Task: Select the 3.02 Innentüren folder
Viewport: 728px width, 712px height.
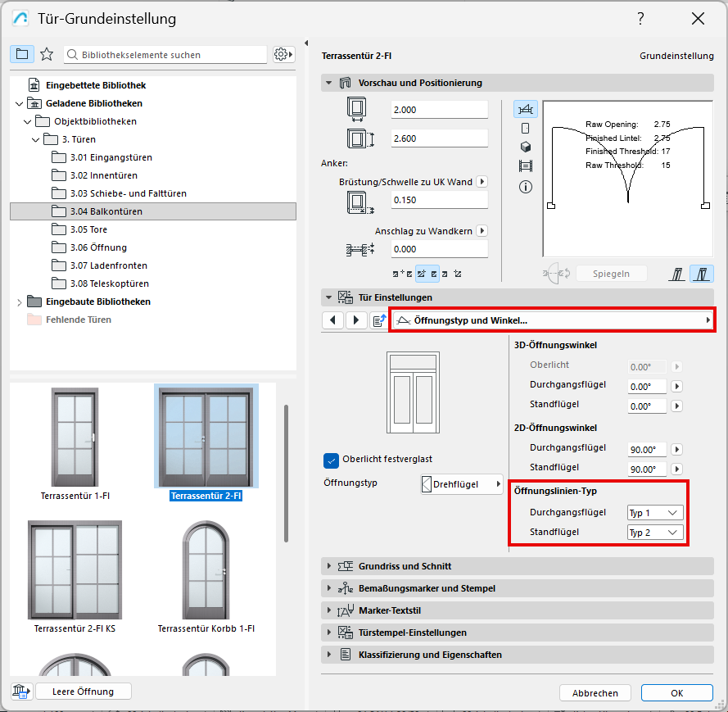Action: click(x=94, y=175)
